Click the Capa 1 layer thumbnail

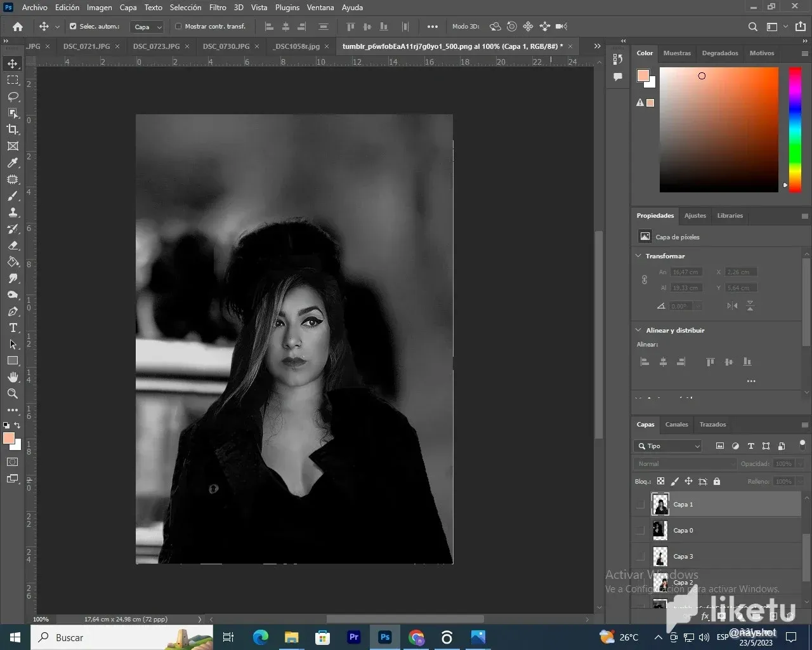click(660, 505)
